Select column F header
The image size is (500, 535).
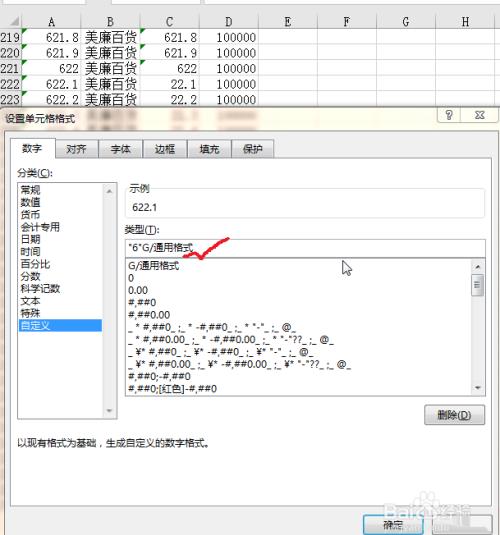click(347, 22)
